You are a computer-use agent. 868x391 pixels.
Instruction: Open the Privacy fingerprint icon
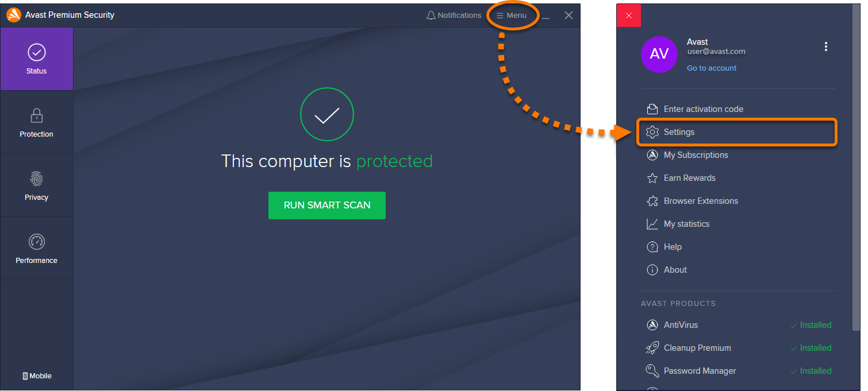[37, 179]
